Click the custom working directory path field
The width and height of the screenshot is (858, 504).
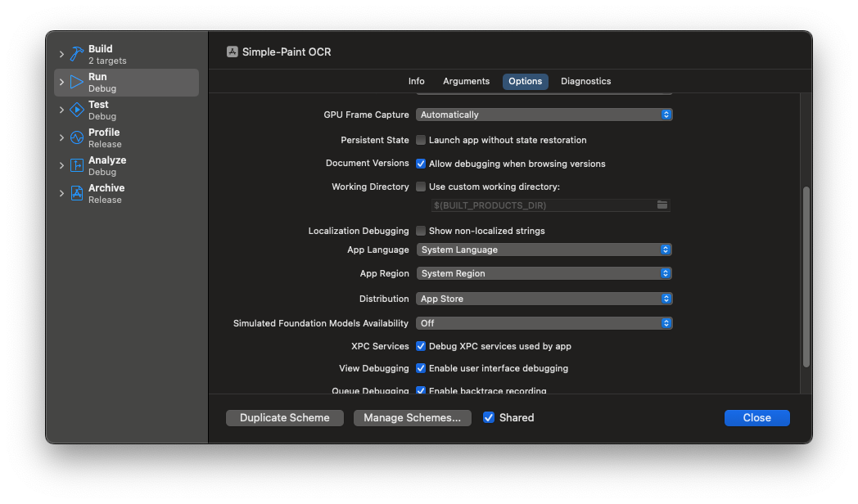[542, 205]
